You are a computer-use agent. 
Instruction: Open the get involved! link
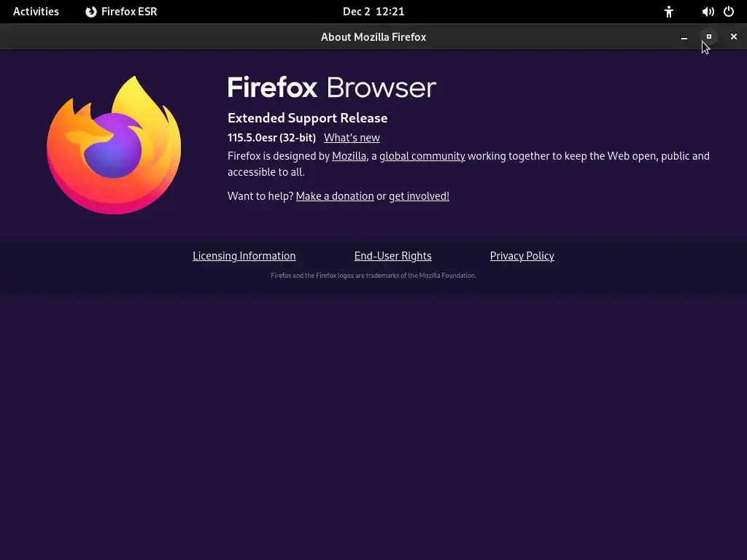(x=419, y=196)
